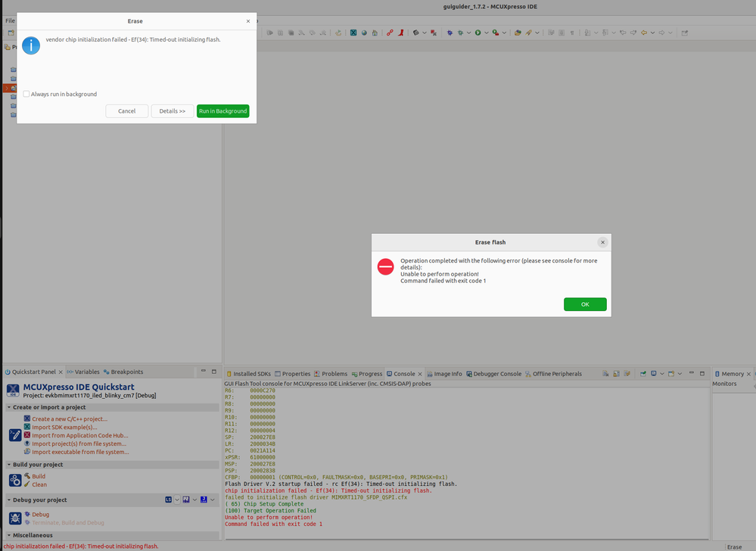Viewport: 756px width, 551px height.
Task: Open the green bug debug dropdown arrow
Action: [x=468, y=33]
